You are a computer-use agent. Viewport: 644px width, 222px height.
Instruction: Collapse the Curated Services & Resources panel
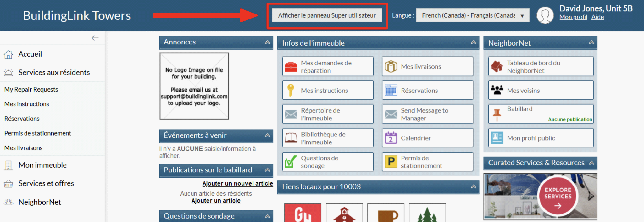(x=591, y=163)
